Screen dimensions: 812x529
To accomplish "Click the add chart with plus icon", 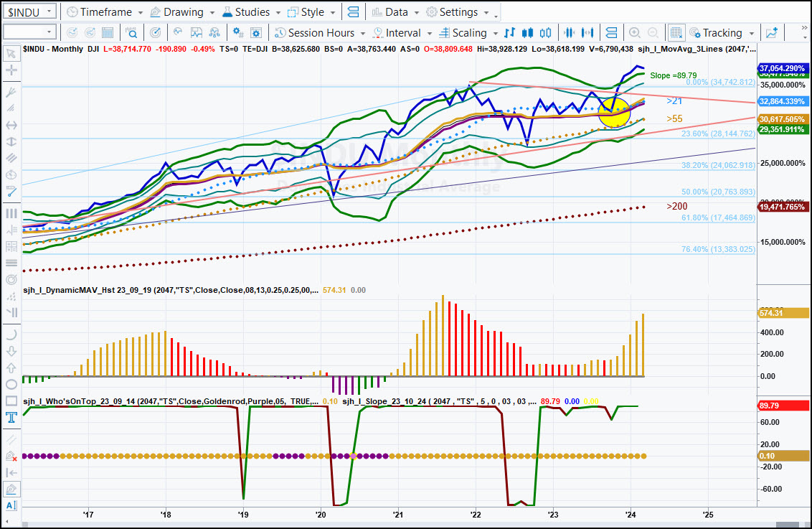I will click(x=772, y=32).
